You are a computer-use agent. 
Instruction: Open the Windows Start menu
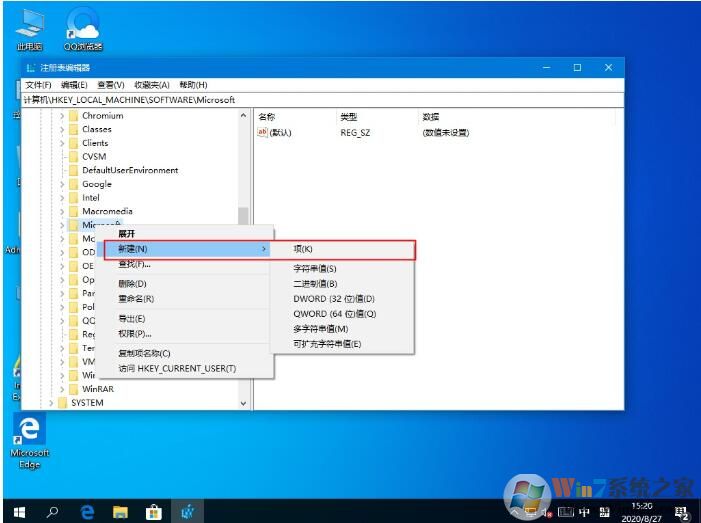click(x=19, y=512)
